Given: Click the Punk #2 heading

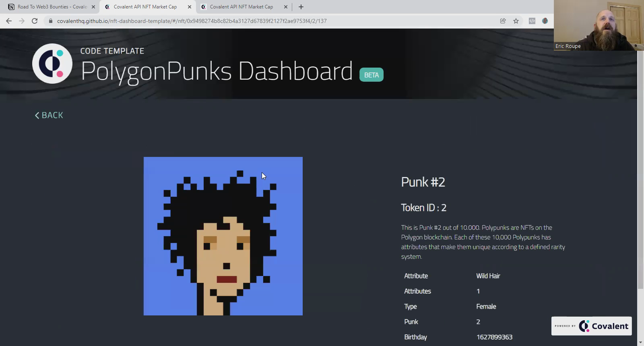Looking at the screenshot, I should tap(423, 182).
